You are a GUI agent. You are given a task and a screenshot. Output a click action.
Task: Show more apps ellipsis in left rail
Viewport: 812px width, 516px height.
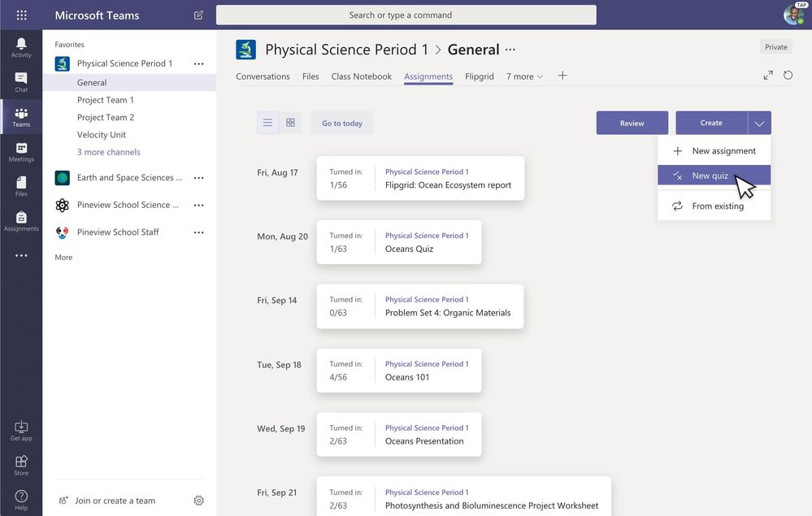pyautogui.click(x=21, y=255)
